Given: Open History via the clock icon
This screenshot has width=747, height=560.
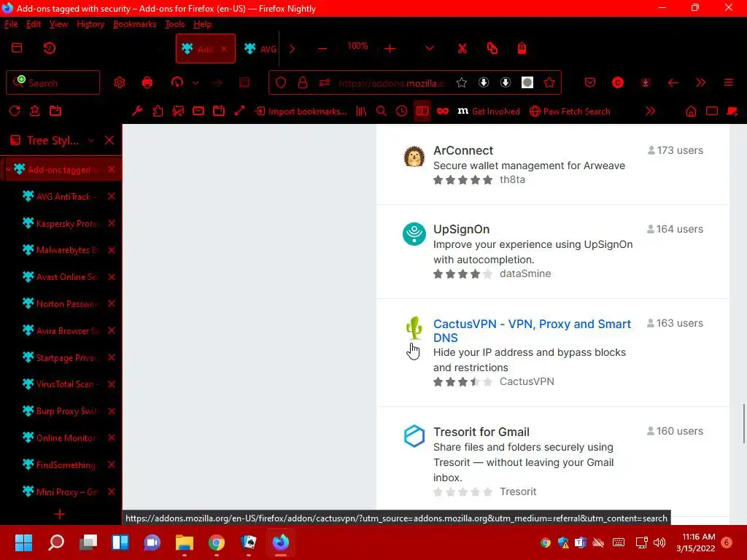Looking at the screenshot, I should click(402, 111).
